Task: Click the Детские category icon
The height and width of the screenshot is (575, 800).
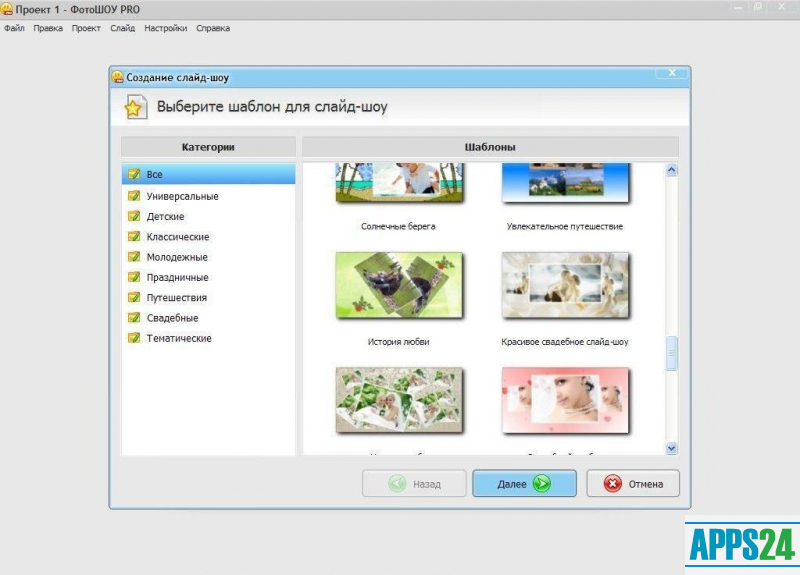Action: point(133,216)
